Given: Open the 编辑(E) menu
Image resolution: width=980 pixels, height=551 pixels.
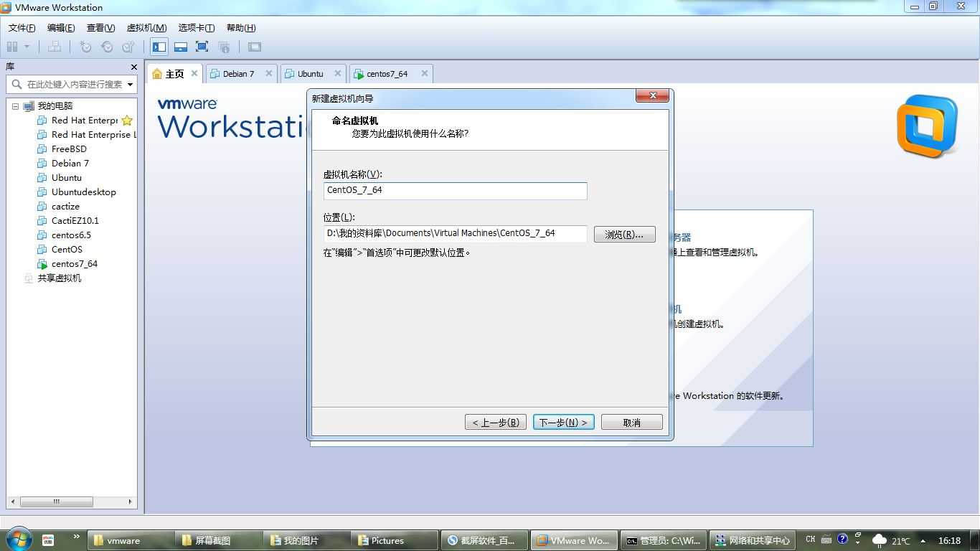Looking at the screenshot, I should click(x=61, y=28).
